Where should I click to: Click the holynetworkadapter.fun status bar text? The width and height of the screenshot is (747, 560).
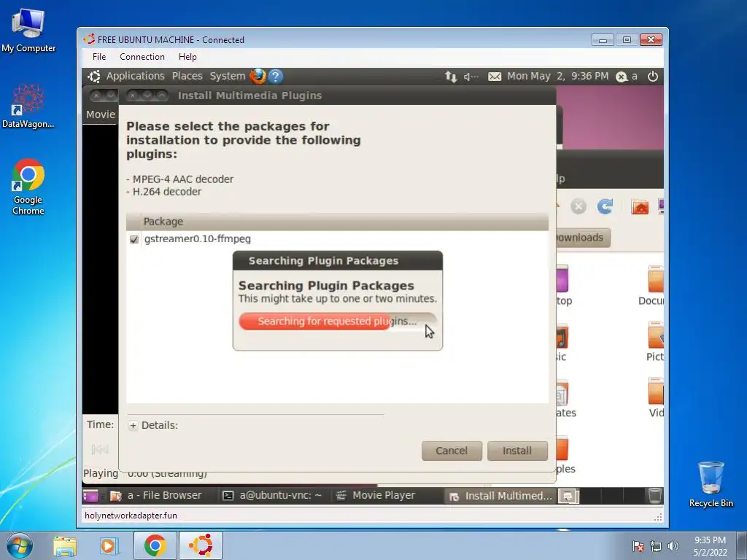click(x=131, y=516)
